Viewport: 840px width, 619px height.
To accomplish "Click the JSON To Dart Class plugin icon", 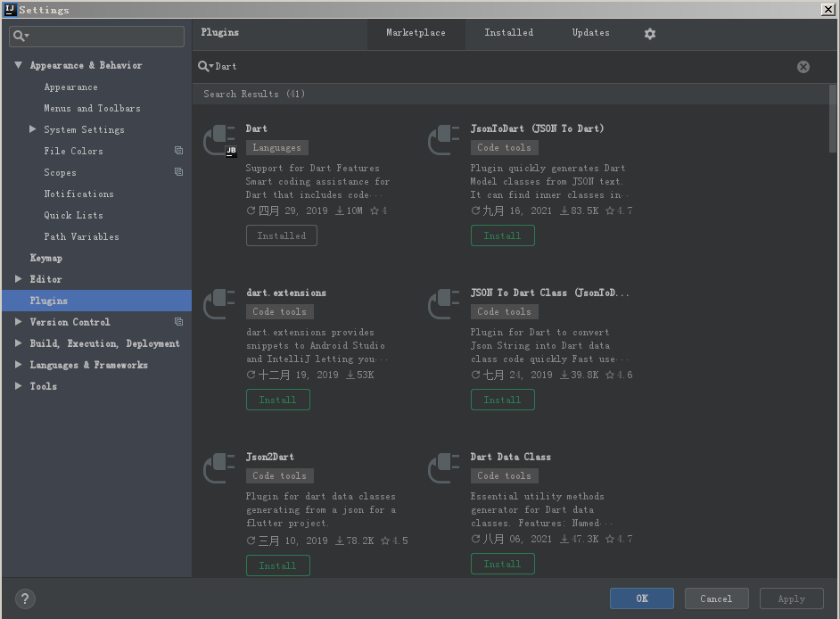I will (x=444, y=304).
